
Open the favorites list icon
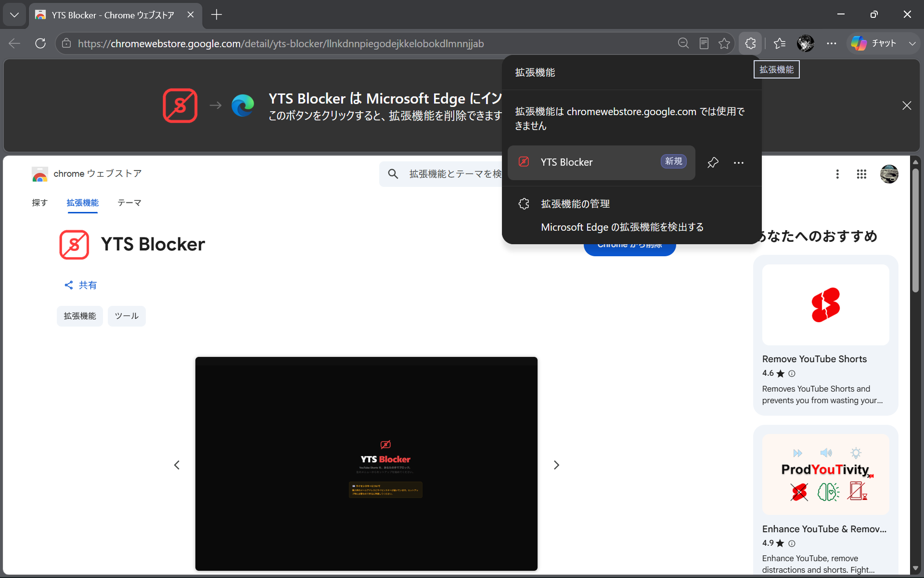[x=780, y=43]
